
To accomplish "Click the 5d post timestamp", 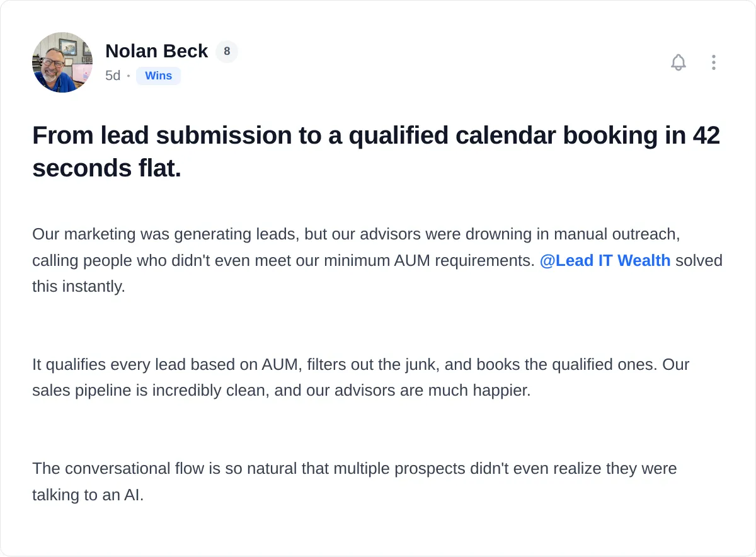I will pyautogui.click(x=113, y=76).
